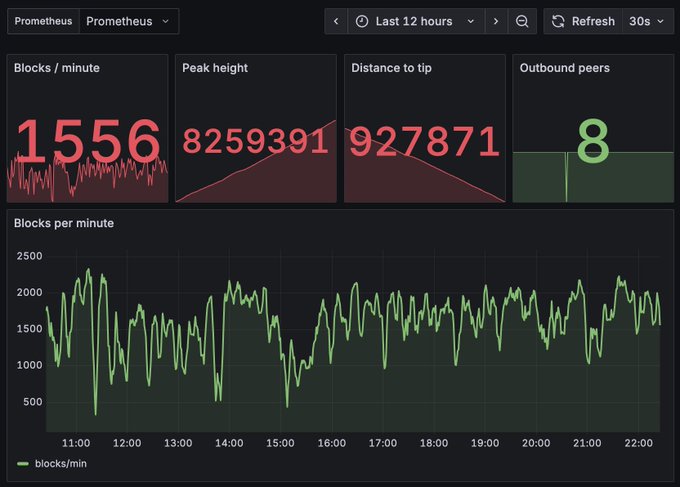Open the Blocks / minute panel title
Screen dimensions: 680x487
coord(57,68)
